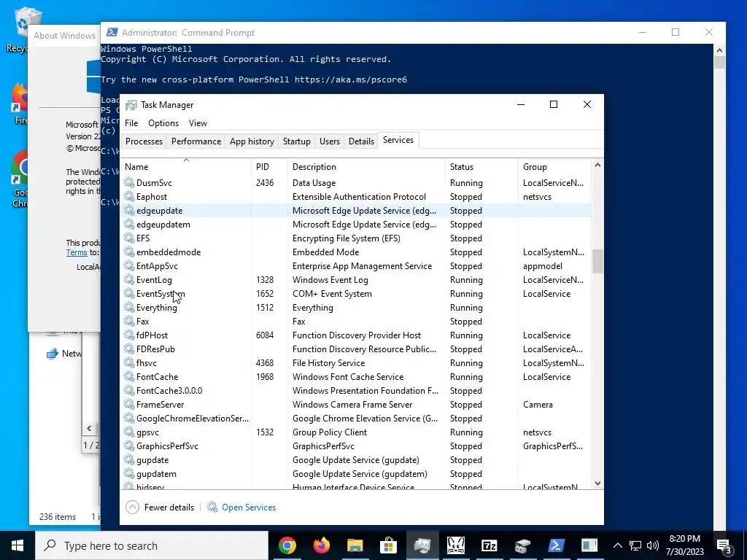Screen dimensions: 747x560
Task: Select the Everything service row
Action: pos(356,307)
